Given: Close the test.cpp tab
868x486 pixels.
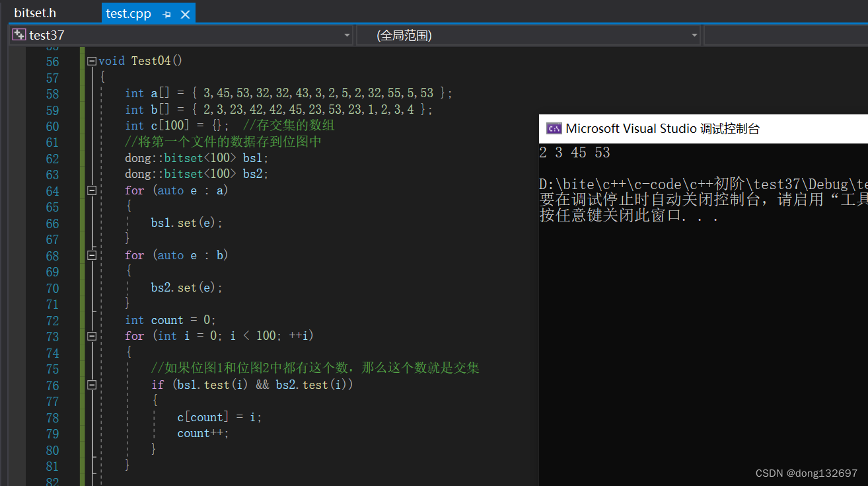Looking at the screenshot, I should coord(185,14).
